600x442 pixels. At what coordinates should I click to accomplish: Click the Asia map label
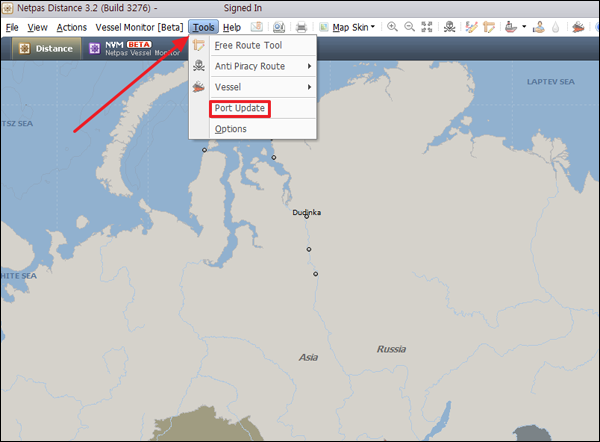[x=308, y=357]
